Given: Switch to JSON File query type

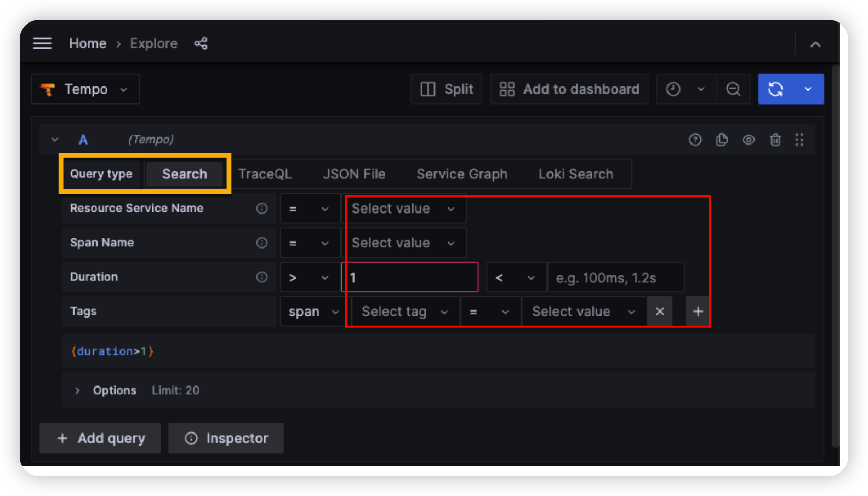Looking at the screenshot, I should point(354,174).
